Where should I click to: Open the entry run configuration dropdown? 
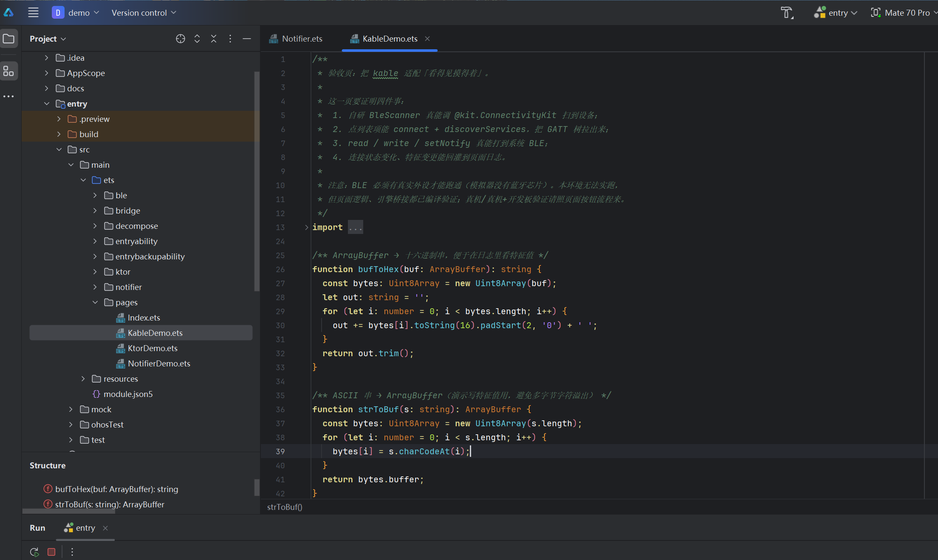[x=836, y=13]
